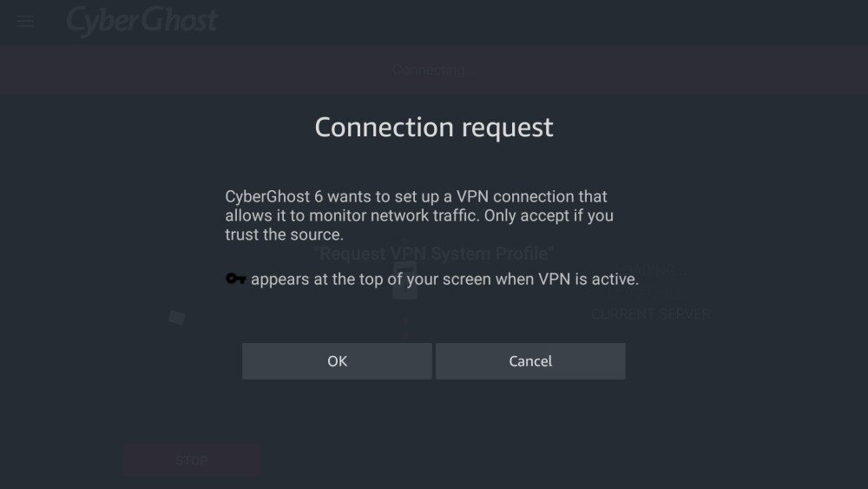Click the Request VPN System Profile label
The width and height of the screenshot is (868, 489).
pos(434,254)
